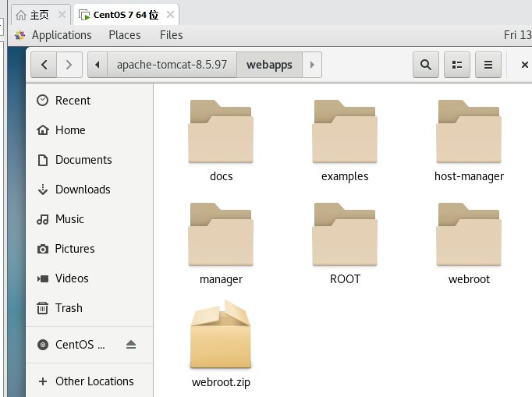Open Other Locations in sidebar
The image size is (532, 397).
[x=90, y=381]
